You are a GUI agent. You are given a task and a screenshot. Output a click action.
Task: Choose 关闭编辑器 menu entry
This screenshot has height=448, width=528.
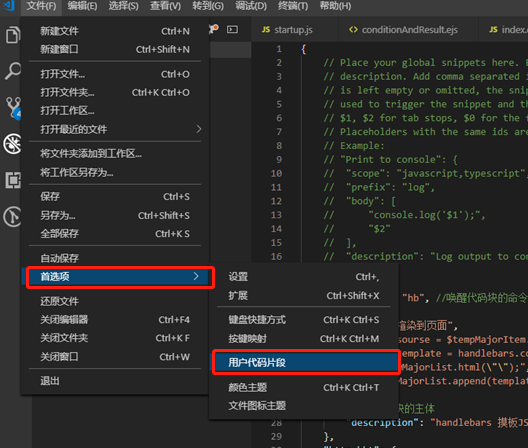tap(114, 320)
